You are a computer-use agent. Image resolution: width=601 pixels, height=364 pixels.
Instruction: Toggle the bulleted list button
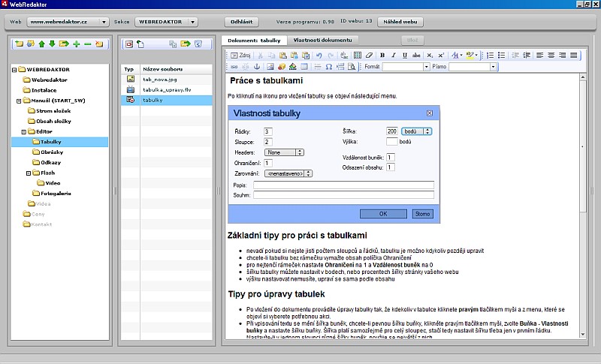(502, 55)
